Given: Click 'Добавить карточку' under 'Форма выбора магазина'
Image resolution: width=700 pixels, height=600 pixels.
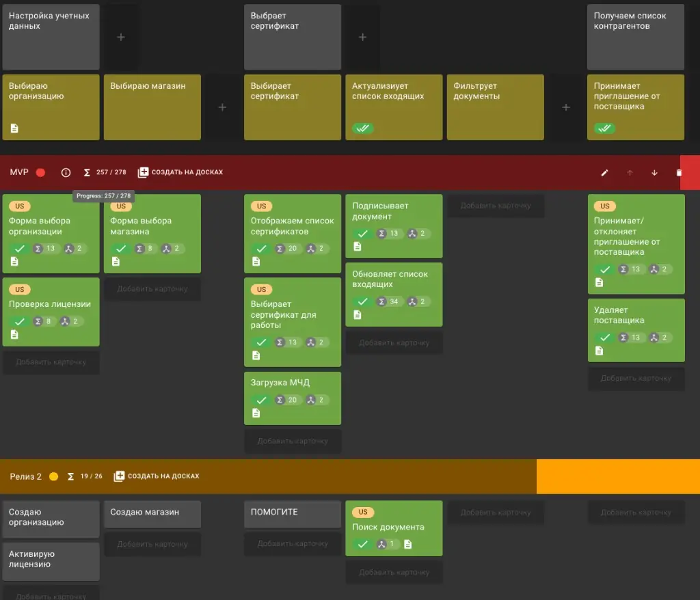Looking at the screenshot, I should pos(152,289).
